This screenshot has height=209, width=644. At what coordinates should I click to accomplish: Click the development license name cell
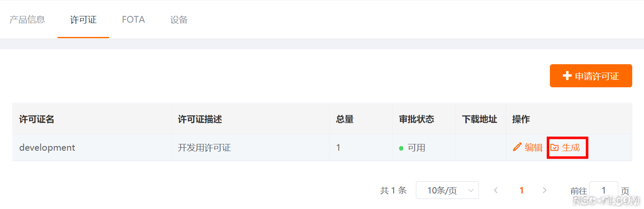tap(47, 148)
